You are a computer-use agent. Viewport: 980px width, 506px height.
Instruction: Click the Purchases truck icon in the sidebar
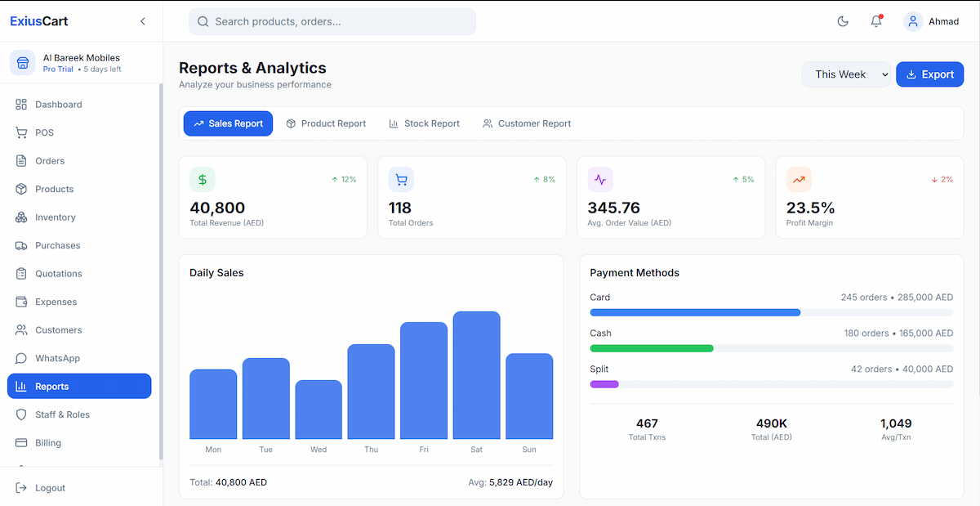point(21,245)
